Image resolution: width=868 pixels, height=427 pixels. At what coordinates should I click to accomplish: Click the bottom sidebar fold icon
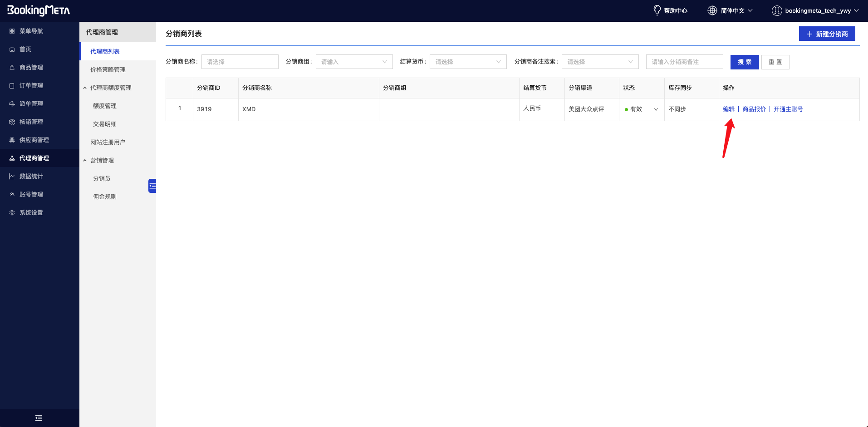[39, 418]
